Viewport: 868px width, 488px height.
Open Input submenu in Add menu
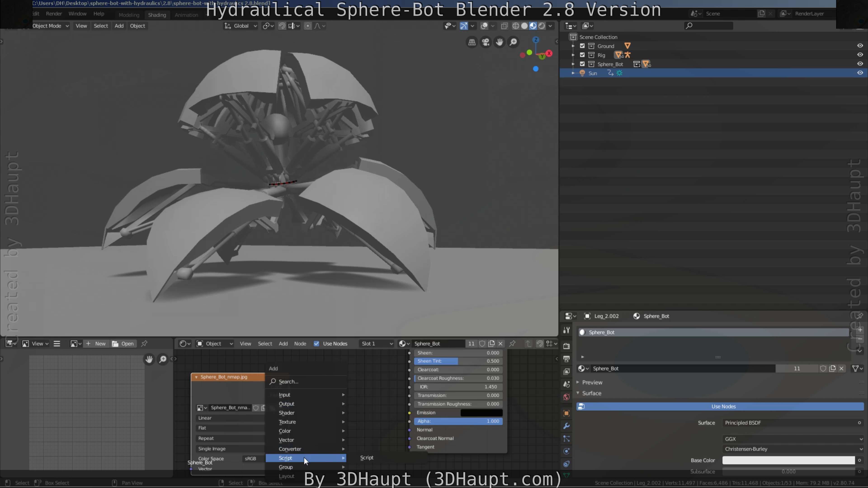pyautogui.click(x=306, y=395)
